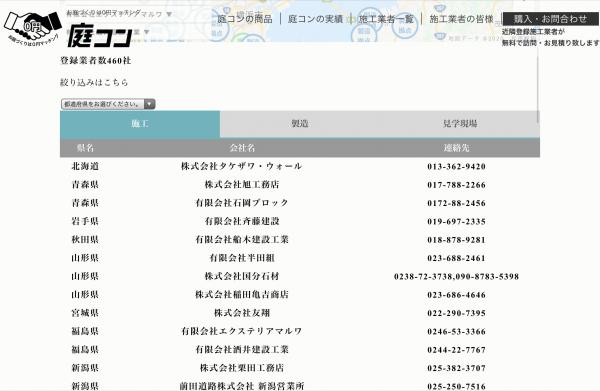Select 有限会社酒井建設工業 company name

click(242, 350)
